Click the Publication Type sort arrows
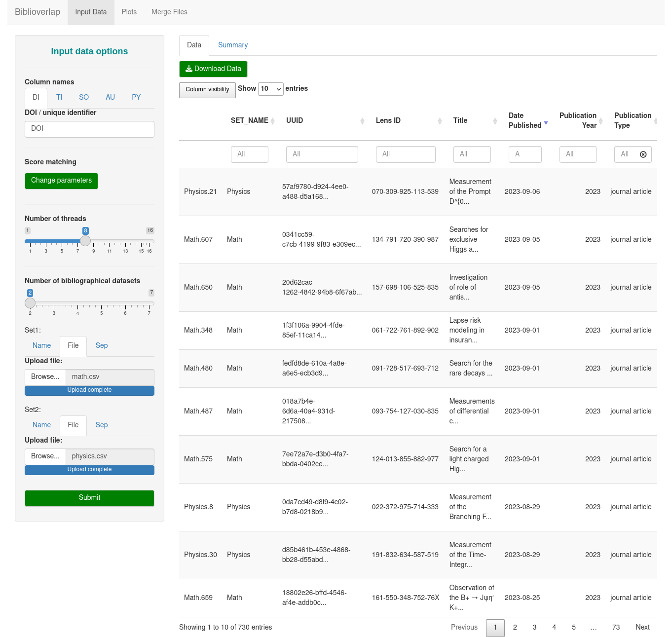 coord(655,121)
